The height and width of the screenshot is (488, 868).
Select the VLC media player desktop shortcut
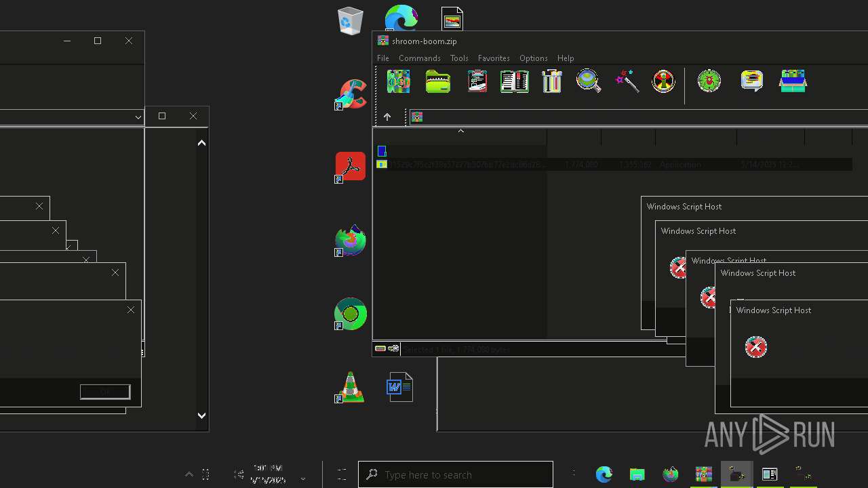point(351,387)
